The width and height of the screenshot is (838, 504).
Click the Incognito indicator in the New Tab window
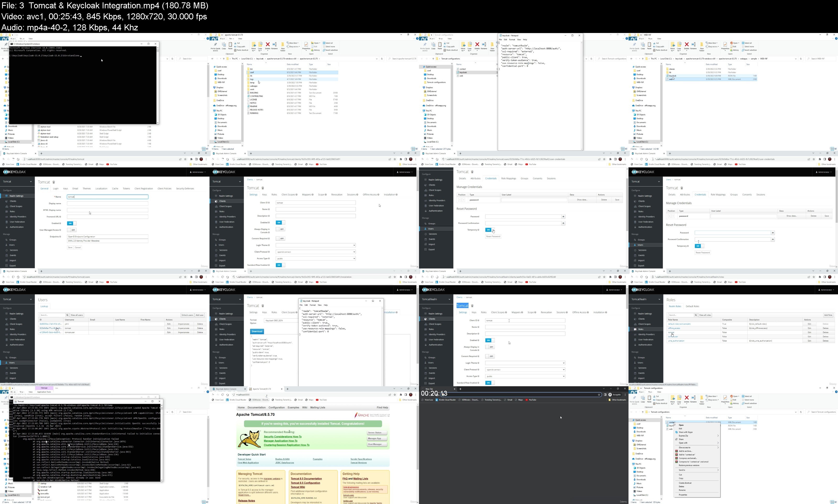pos(615,395)
